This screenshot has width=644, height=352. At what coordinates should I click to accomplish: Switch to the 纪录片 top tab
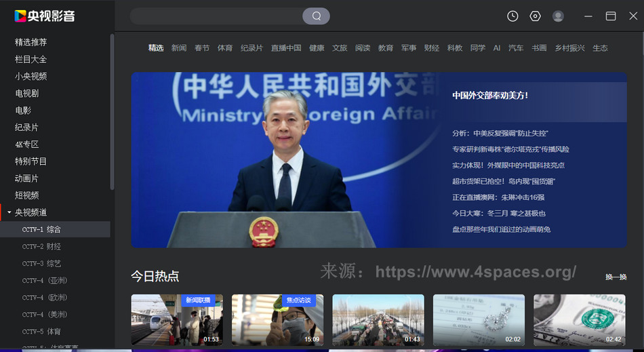coord(251,48)
